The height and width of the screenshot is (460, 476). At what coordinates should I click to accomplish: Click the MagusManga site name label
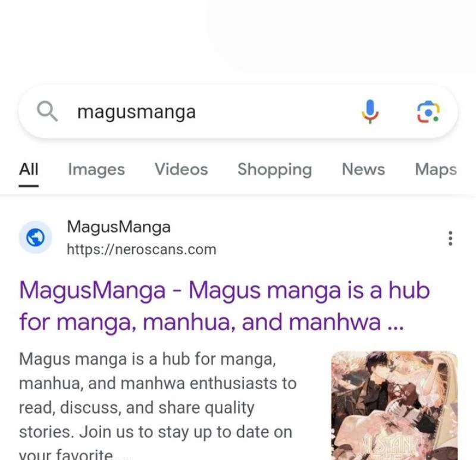tap(118, 227)
